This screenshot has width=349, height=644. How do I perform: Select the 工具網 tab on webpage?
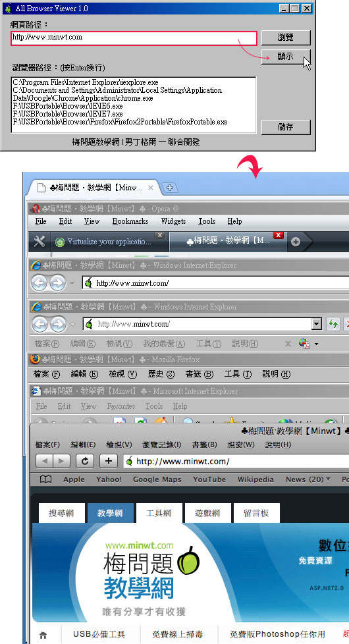click(159, 513)
